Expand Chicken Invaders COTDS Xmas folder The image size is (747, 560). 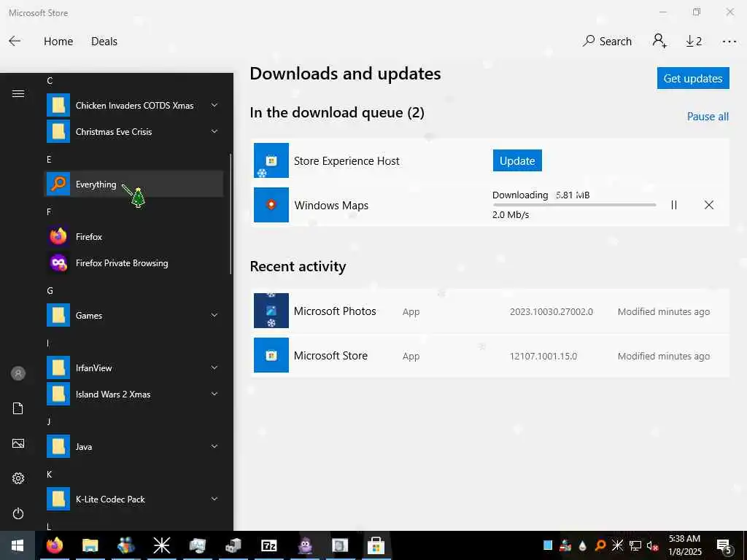pos(133,105)
